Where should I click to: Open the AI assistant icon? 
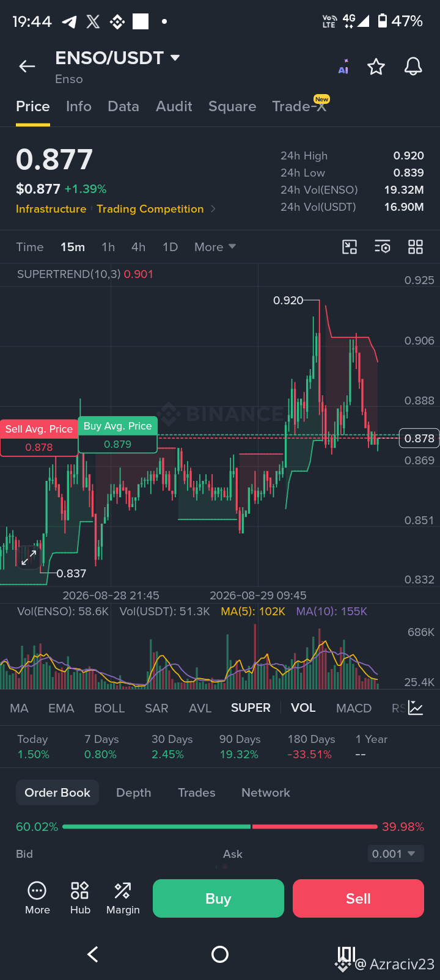coord(343,67)
